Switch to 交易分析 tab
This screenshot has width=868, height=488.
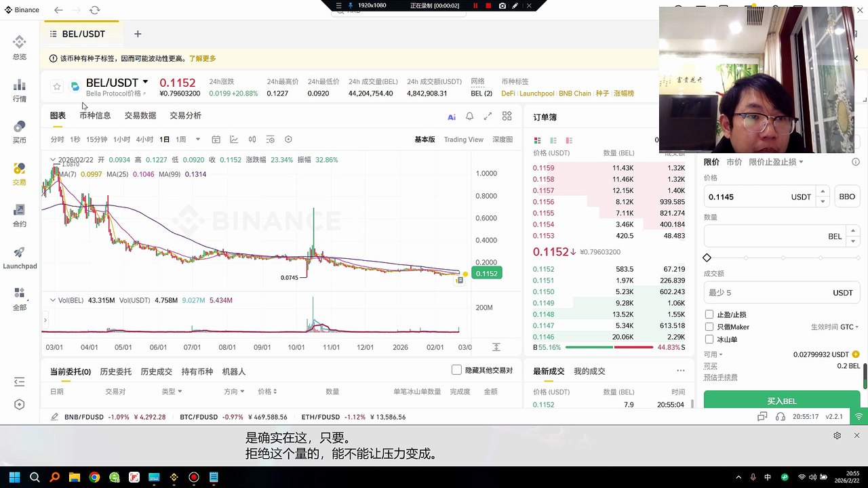point(186,116)
